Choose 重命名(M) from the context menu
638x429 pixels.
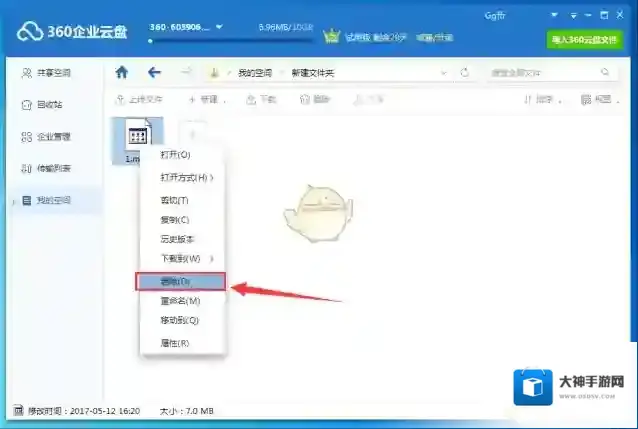coord(182,301)
